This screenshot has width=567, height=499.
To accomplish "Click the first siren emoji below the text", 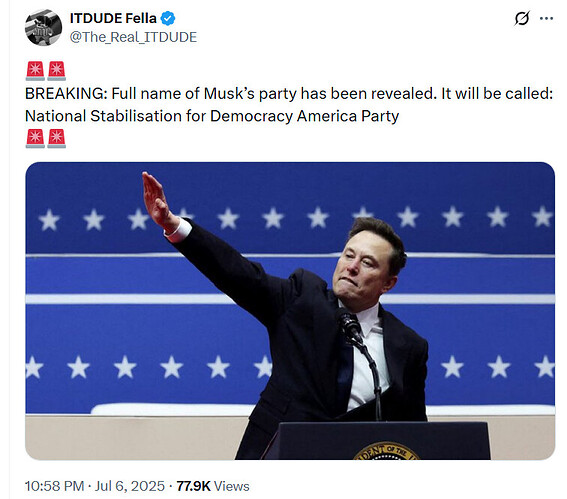I will point(35,138).
